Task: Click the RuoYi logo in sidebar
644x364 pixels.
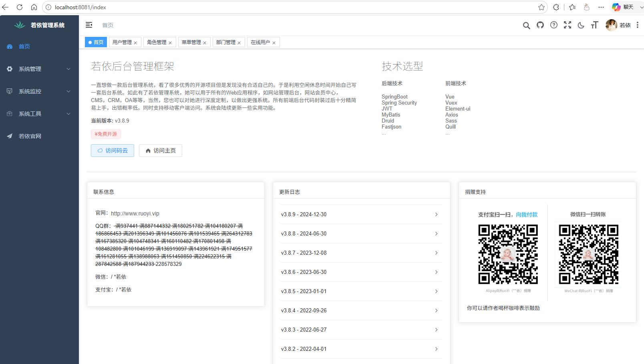Action: (20, 25)
